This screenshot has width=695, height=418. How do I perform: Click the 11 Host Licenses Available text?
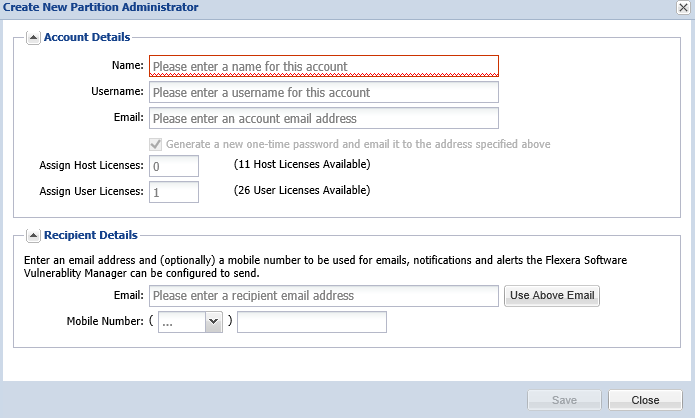pyautogui.click(x=302, y=164)
